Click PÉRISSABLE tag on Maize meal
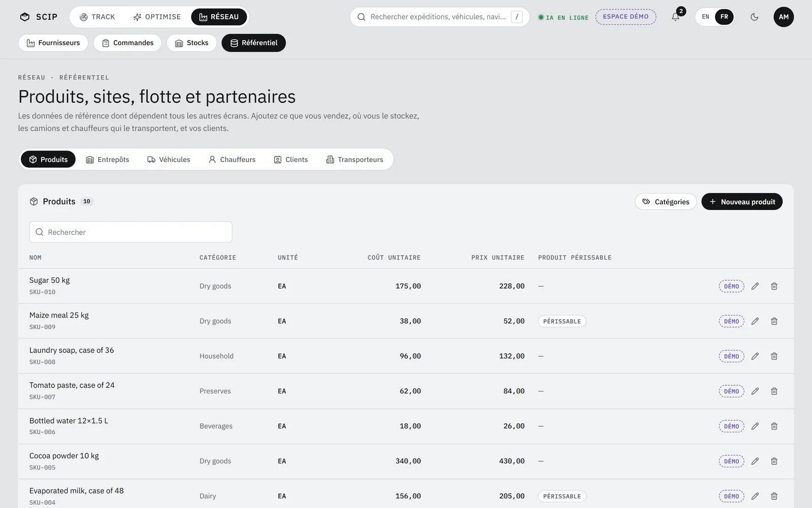 point(562,321)
